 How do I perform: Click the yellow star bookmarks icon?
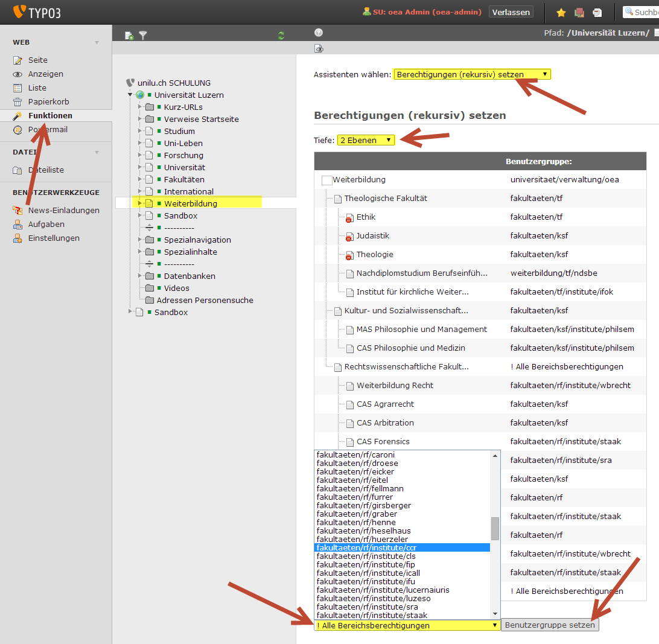[561, 13]
